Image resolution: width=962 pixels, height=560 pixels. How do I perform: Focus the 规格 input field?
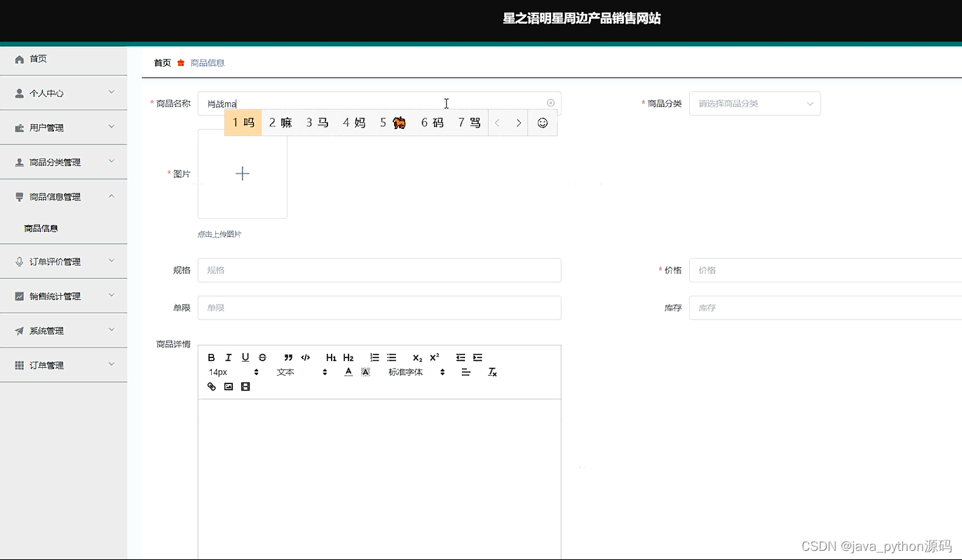(379, 270)
